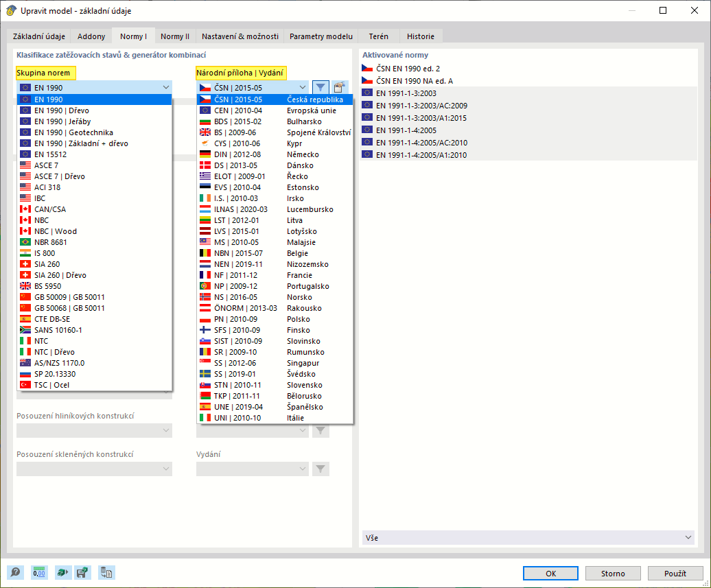The width and height of the screenshot is (711, 588).
Task: Choose UNI | 2010-10 Itálie annex
Action: 275,418
